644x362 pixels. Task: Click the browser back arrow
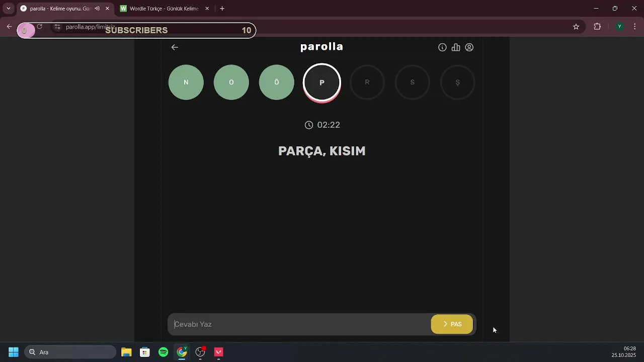pos(9,27)
